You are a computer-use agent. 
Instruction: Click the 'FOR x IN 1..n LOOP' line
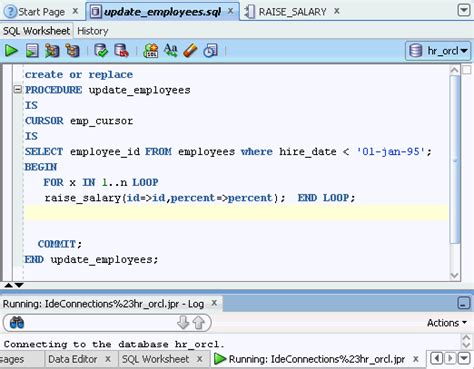101,182
